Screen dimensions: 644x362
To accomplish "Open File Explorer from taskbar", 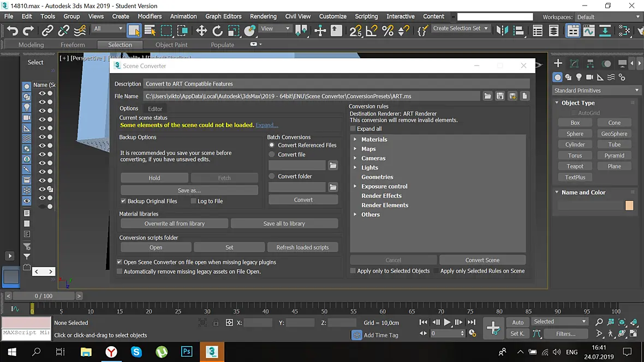I will click(x=86, y=352).
